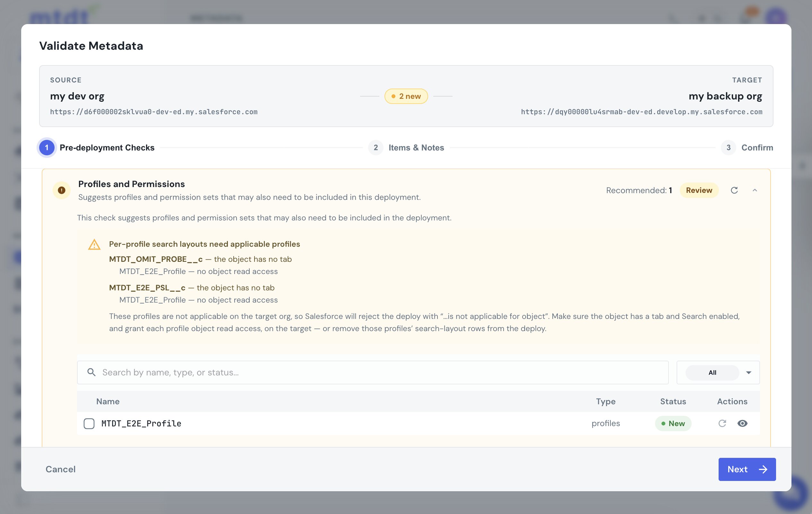Refresh the Profiles and Permissions check
The image size is (812, 514).
pyautogui.click(x=734, y=191)
